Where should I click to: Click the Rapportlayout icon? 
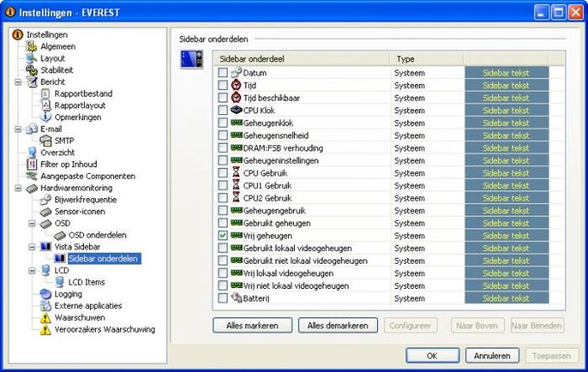pos(45,106)
